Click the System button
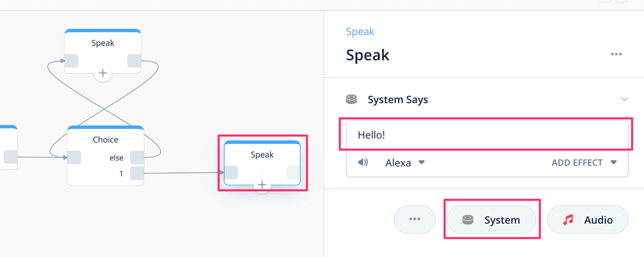This screenshot has height=257, width=644. pos(492,219)
